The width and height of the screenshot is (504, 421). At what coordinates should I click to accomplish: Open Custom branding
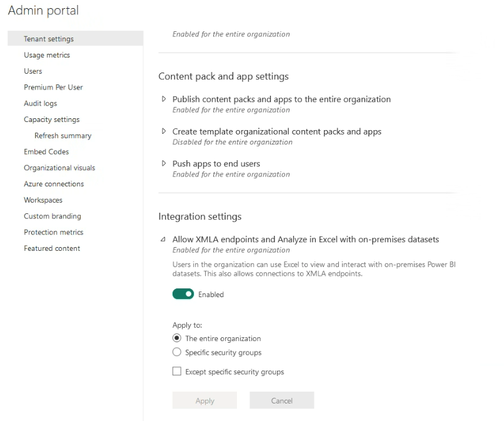click(53, 216)
